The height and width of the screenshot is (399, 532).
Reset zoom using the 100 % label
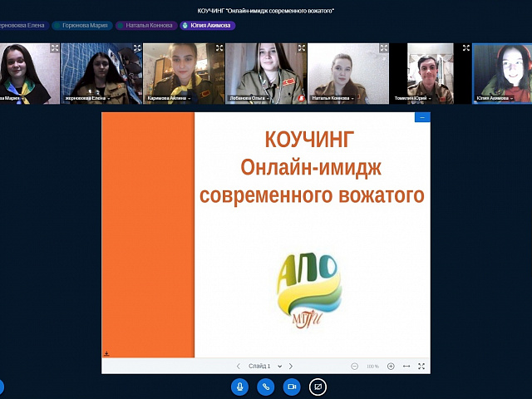(372, 367)
